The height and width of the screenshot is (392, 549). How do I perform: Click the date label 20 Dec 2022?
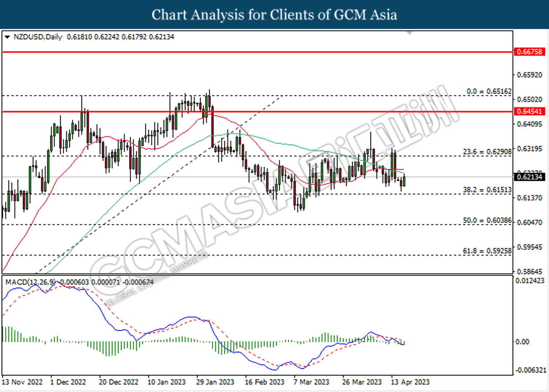119,382
